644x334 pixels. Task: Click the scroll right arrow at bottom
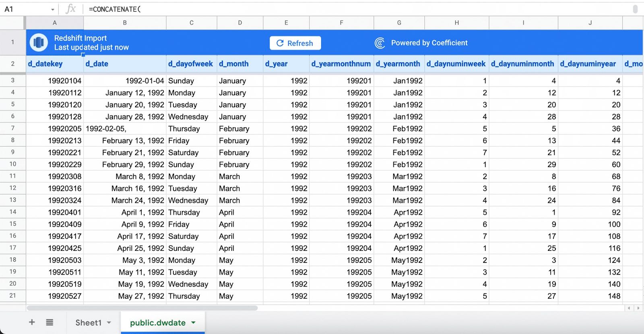(x=638, y=308)
